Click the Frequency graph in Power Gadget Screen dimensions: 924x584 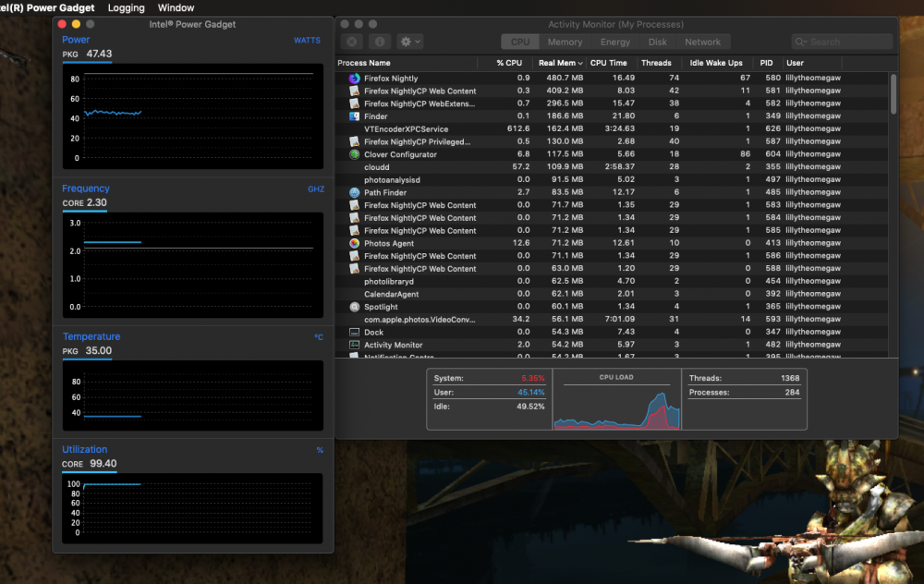[193, 264]
